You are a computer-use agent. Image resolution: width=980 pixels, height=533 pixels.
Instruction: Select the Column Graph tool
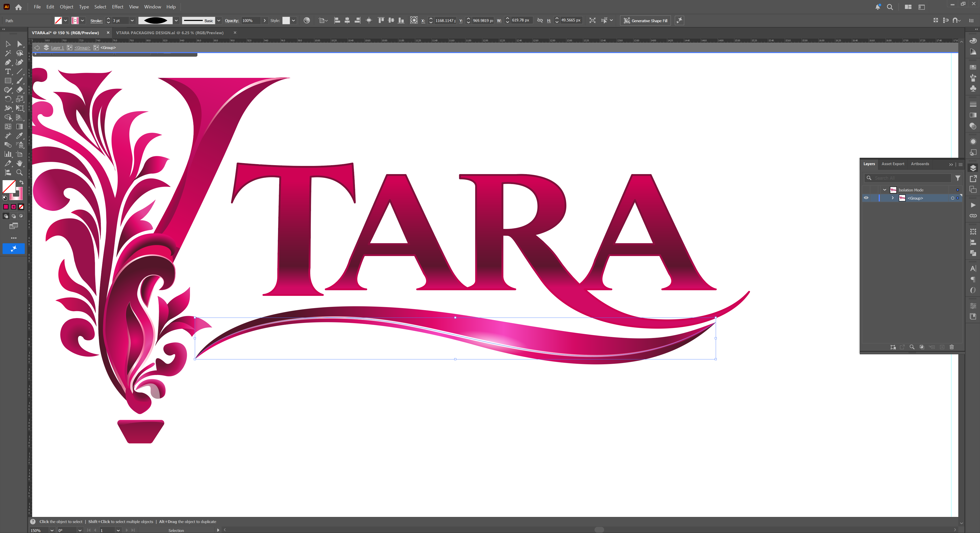(8, 154)
